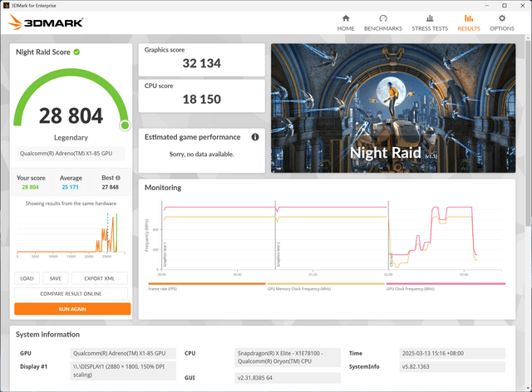
Task: Click the CPU test marker in monitoring chart
Action: point(392,259)
